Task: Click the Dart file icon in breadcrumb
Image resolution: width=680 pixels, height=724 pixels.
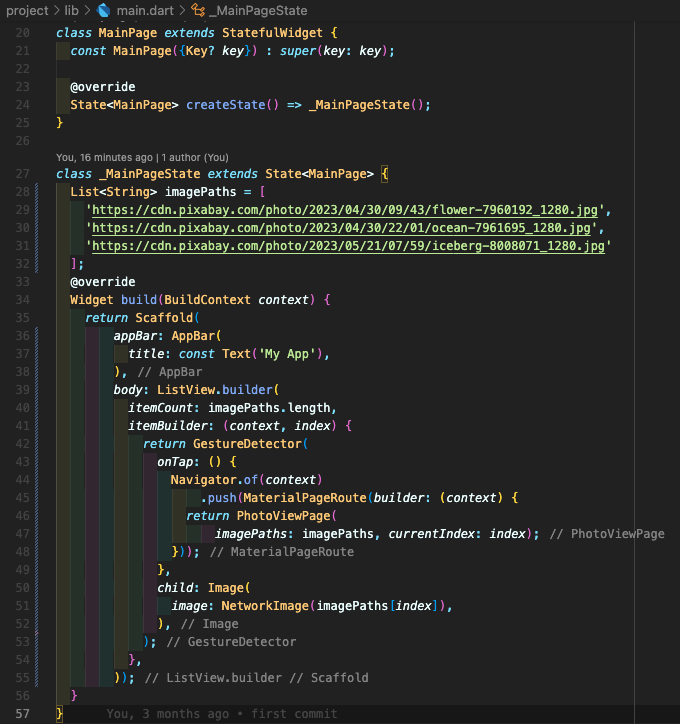Action: (x=104, y=10)
